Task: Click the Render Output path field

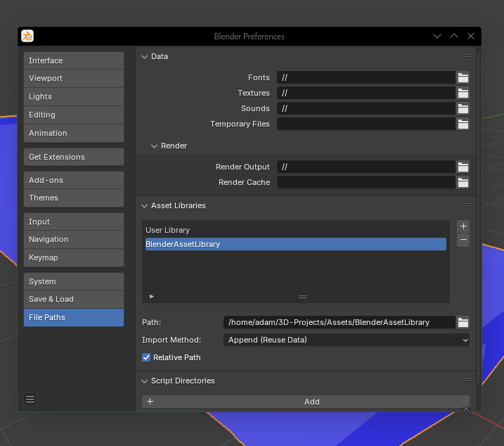Action: [366, 167]
